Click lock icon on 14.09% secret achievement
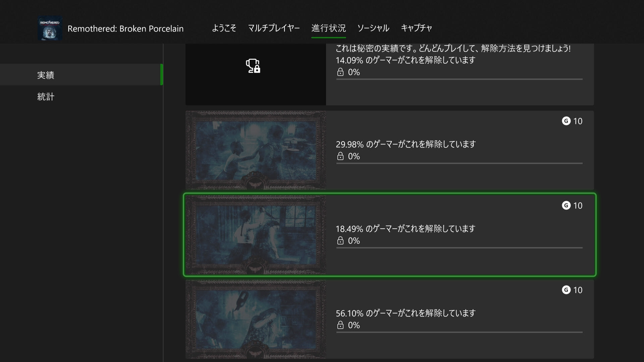This screenshot has width=644, height=362. pos(340,72)
